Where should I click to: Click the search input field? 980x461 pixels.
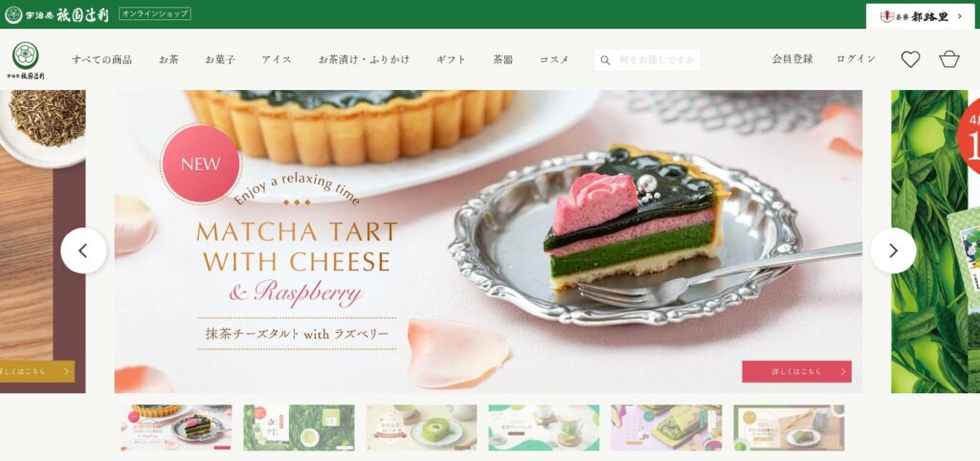[x=648, y=60]
